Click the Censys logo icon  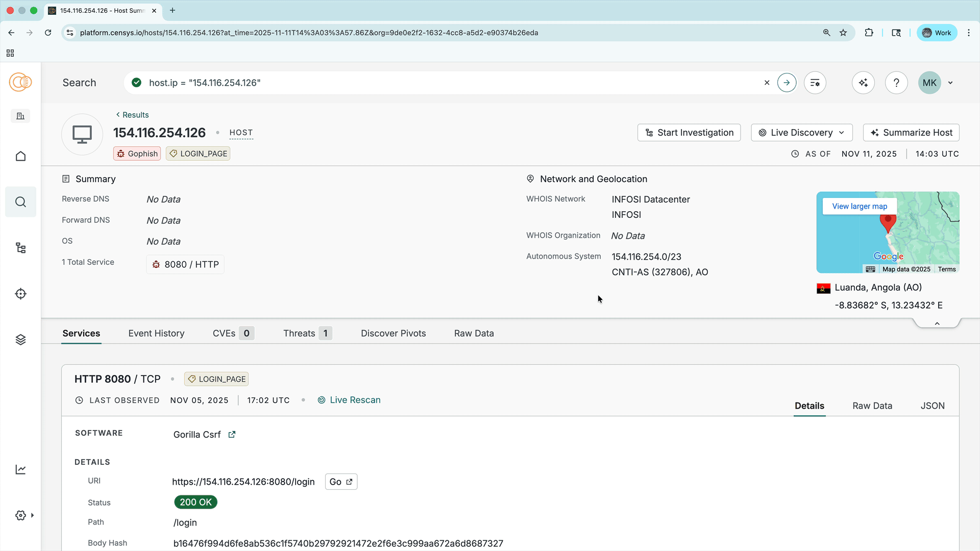(20, 82)
